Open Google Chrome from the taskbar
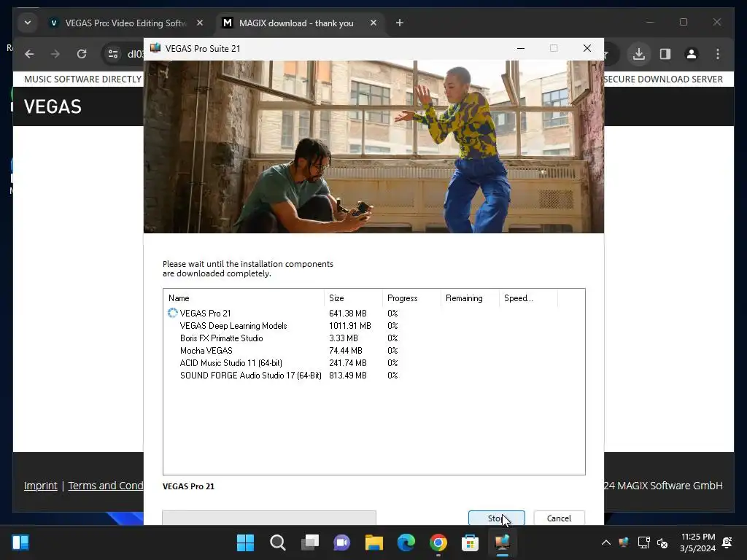The height and width of the screenshot is (560, 747). [438, 542]
